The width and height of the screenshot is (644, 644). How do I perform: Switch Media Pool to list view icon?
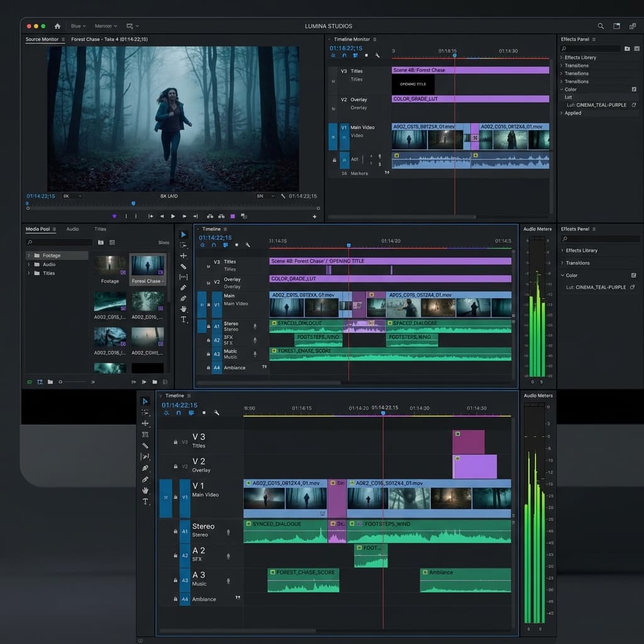[112, 242]
